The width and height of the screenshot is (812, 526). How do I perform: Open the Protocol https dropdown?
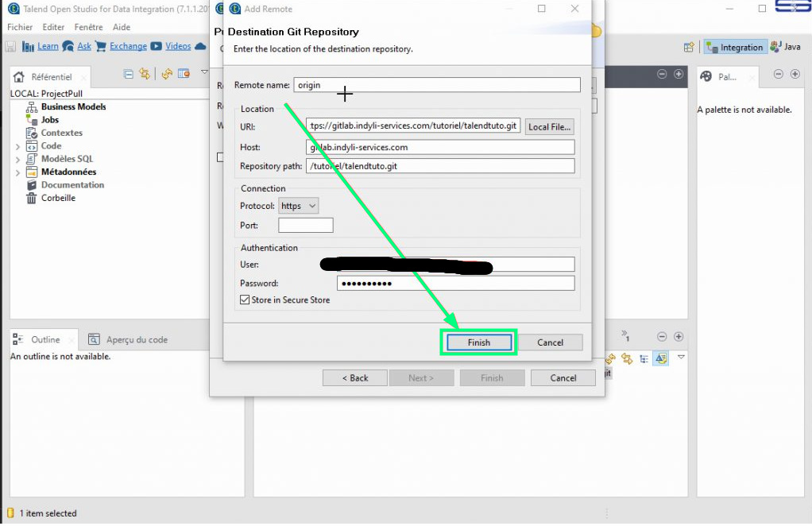[300, 206]
